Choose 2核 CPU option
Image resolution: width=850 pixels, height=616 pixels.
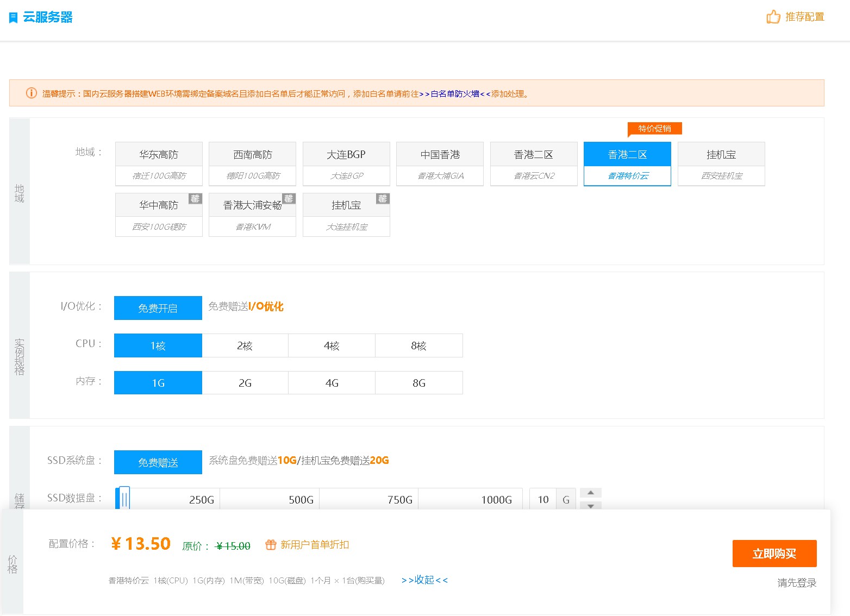click(245, 345)
